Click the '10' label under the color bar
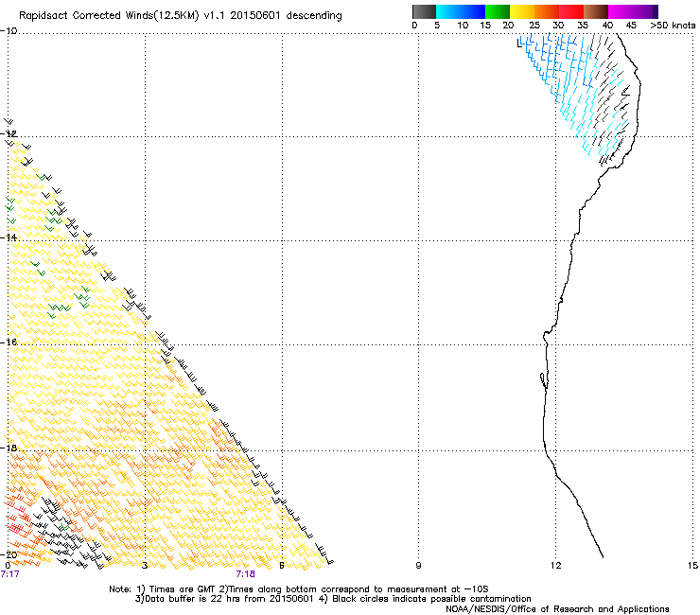The height and width of the screenshot is (615, 700). [x=463, y=26]
